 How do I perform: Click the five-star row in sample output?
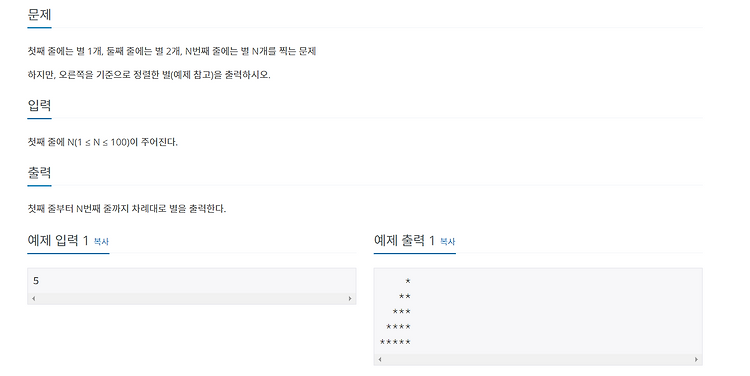(395, 342)
